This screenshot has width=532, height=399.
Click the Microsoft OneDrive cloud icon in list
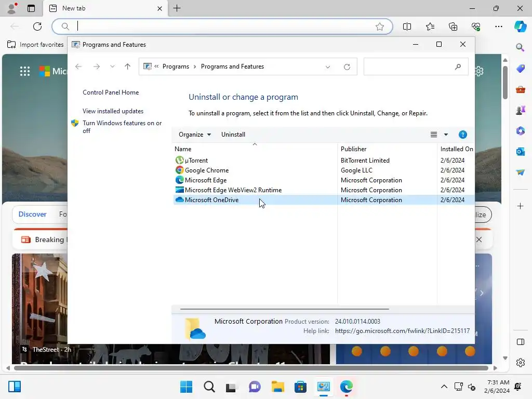click(x=179, y=200)
